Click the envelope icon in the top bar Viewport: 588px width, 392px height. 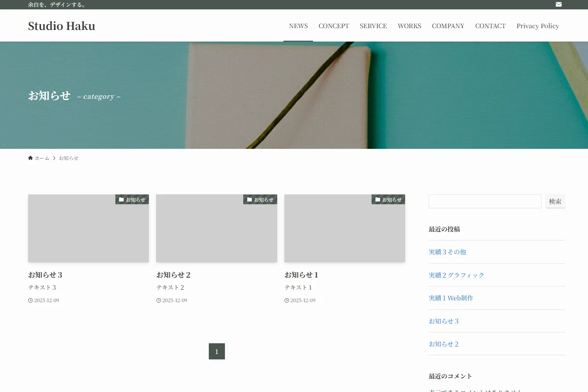tap(558, 4)
